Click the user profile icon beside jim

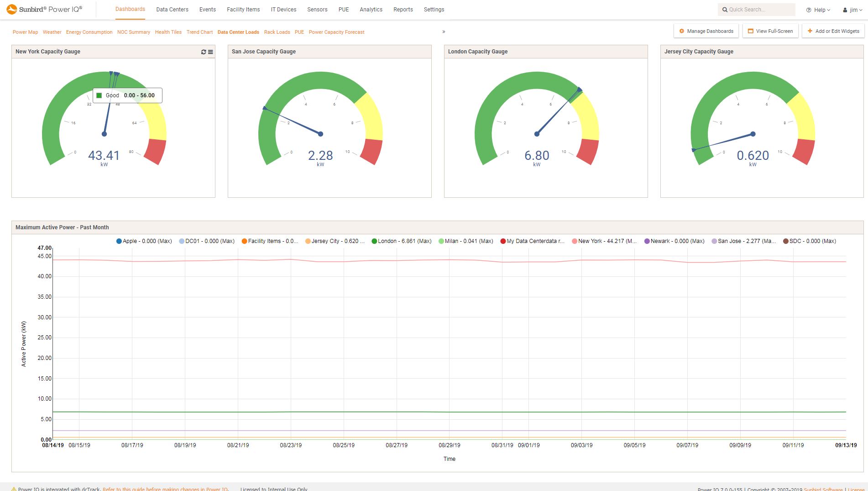point(845,10)
